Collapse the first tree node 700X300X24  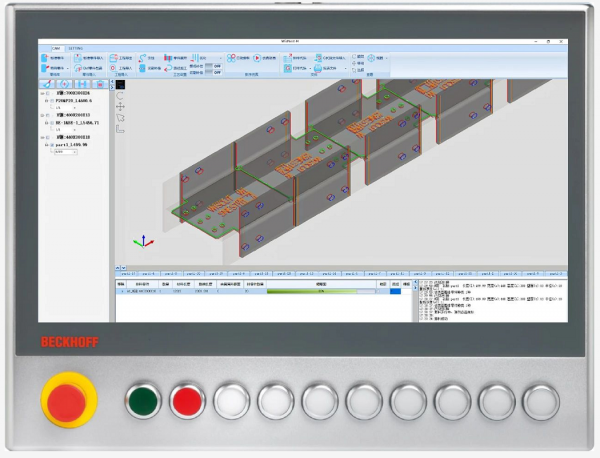point(42,93)
